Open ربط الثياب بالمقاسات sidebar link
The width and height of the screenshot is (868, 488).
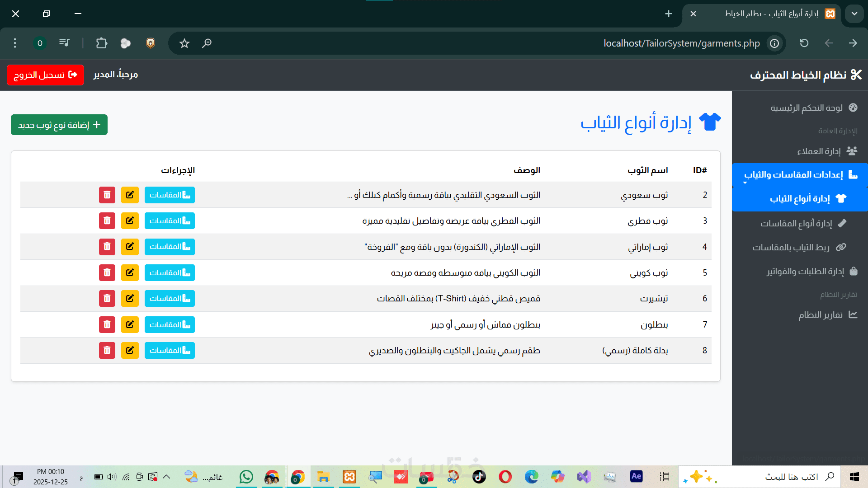pyautogui.click(x=791, y=247)
